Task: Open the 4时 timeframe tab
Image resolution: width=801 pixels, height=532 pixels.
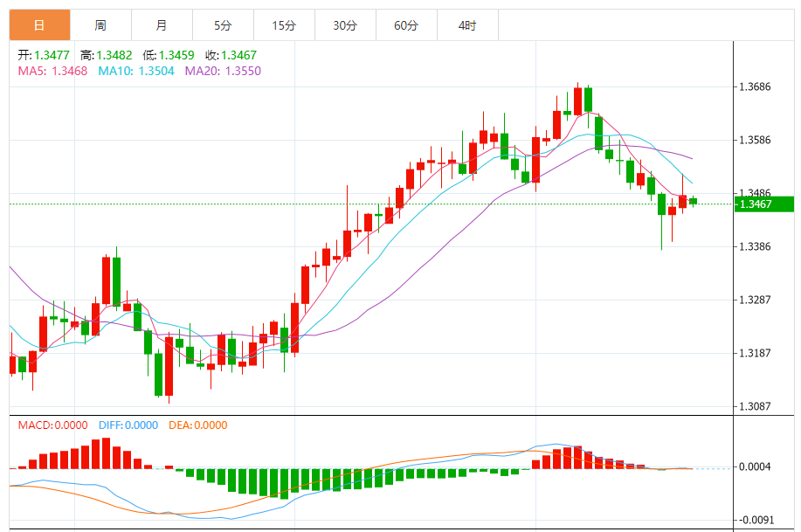Action: tap(467, 25)
